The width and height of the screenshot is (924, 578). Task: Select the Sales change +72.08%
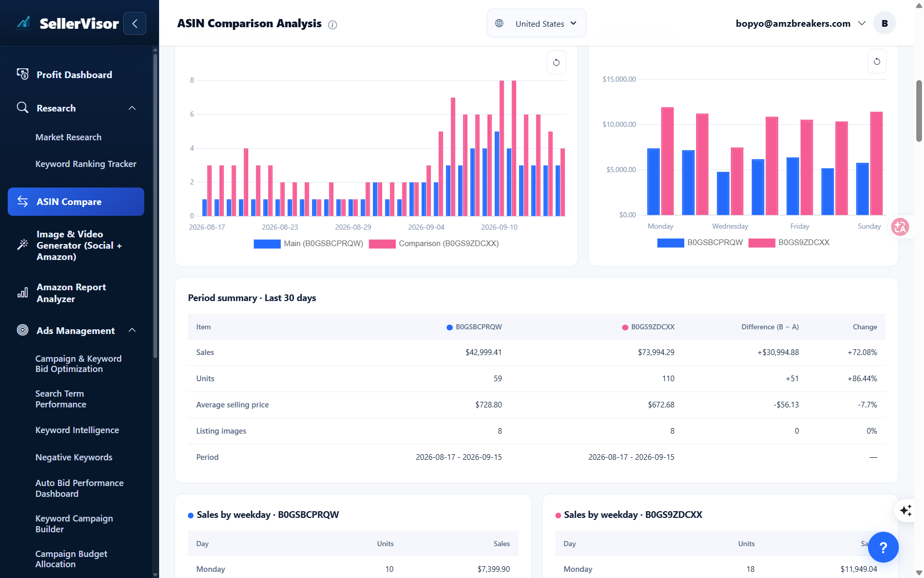coord(862,352)
